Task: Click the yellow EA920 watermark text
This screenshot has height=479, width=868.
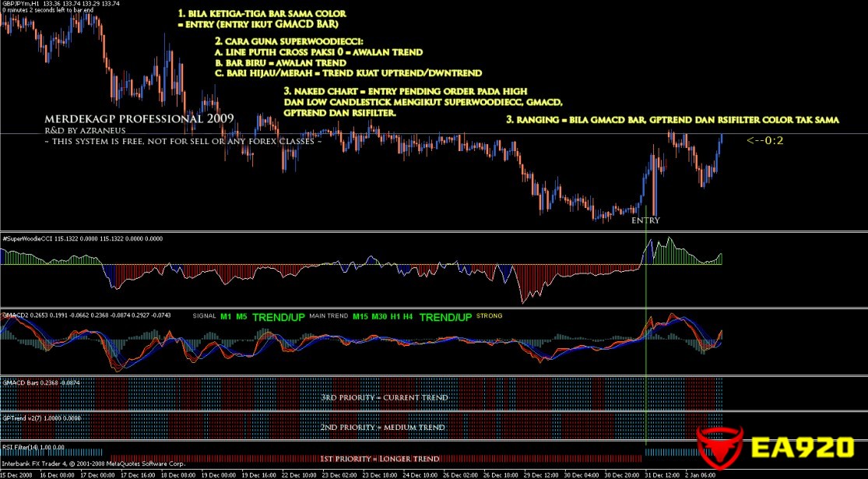Action: pyautogui.click(x=803, y=449)
